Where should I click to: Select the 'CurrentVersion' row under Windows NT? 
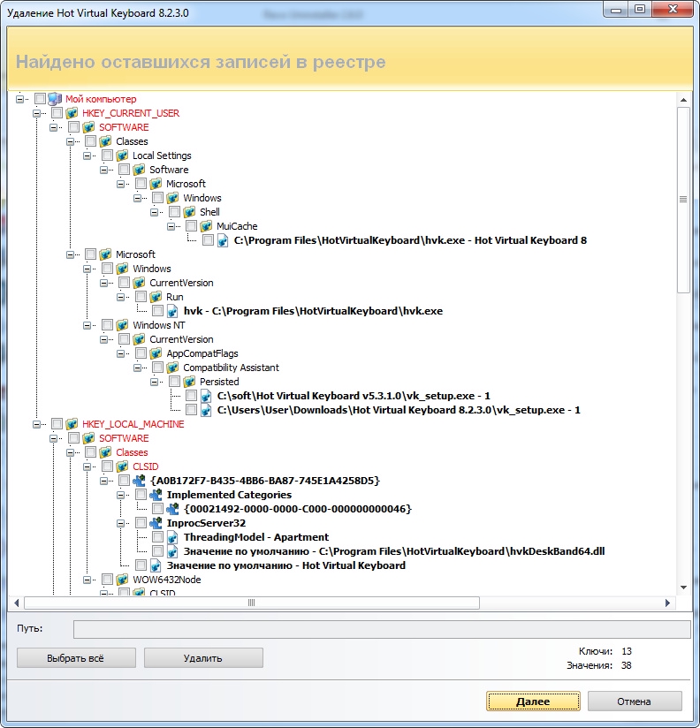coord(181,339)
